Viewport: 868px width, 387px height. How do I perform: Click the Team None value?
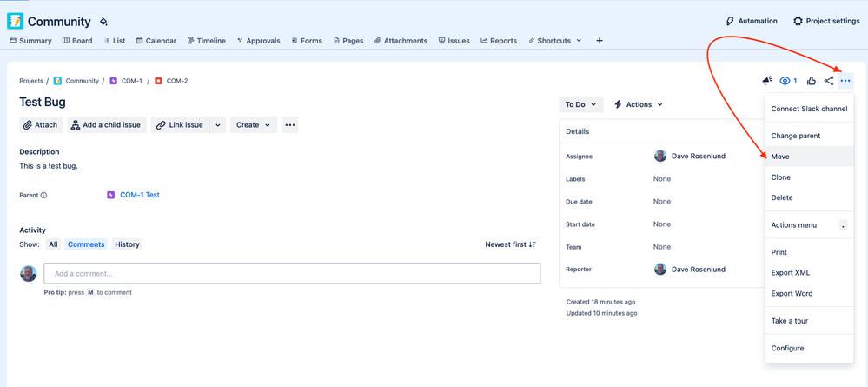(662, 247)
